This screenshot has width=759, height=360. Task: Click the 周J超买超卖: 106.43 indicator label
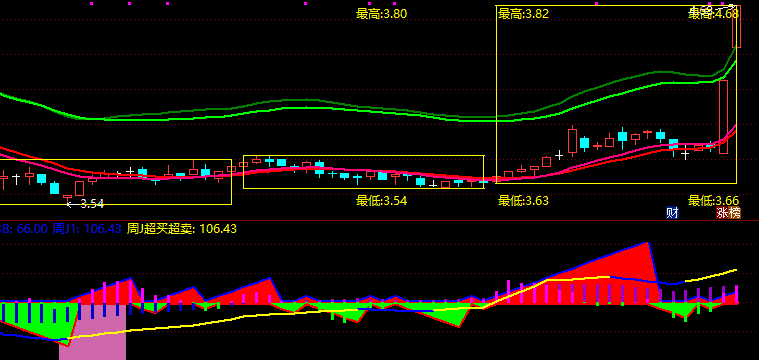tap(182, 228)
